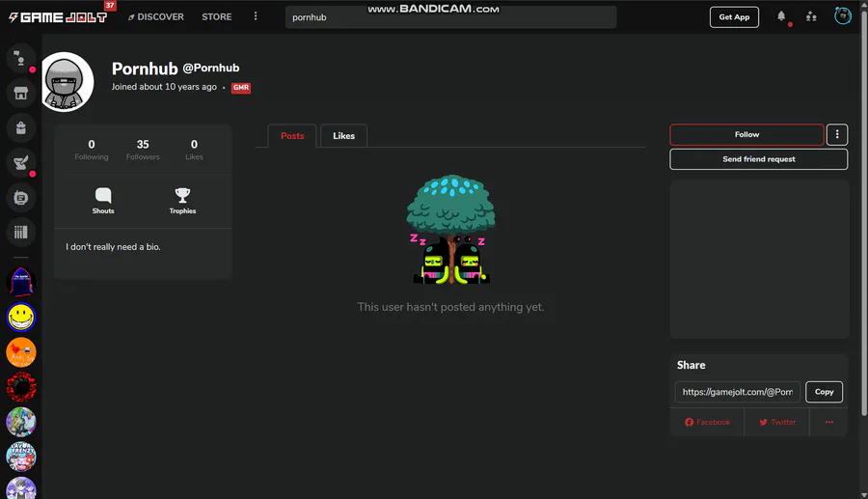Open the top navigation more-options menu
Image resolution: width=868 pixels, height=499 pixels.
(256, 16)
